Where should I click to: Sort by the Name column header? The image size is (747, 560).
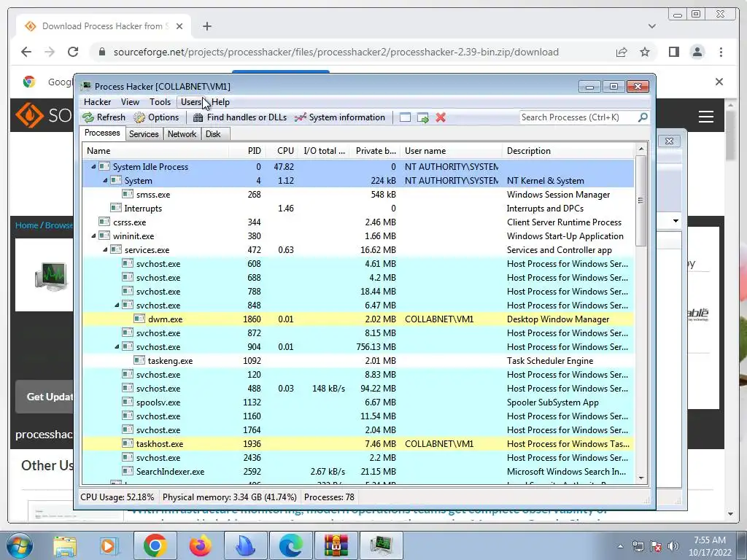point(155,151)
